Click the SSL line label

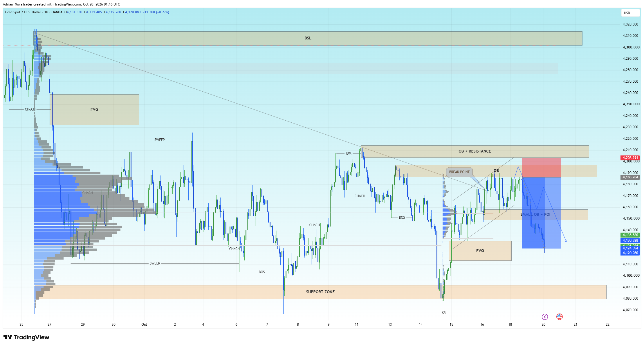pos(444,313)
